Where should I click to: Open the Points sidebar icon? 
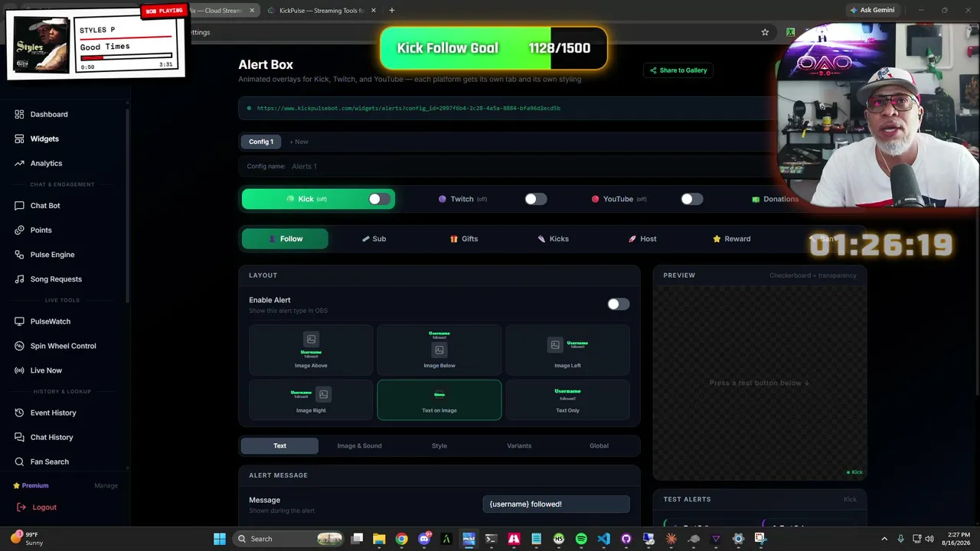tap(19, 230)
